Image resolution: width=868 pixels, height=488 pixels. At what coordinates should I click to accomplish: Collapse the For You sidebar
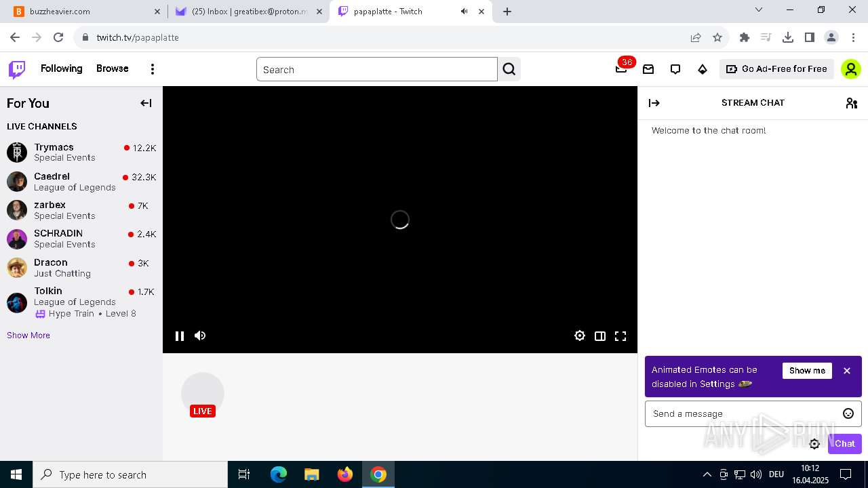pyautogui.click(x=146, y=103)
